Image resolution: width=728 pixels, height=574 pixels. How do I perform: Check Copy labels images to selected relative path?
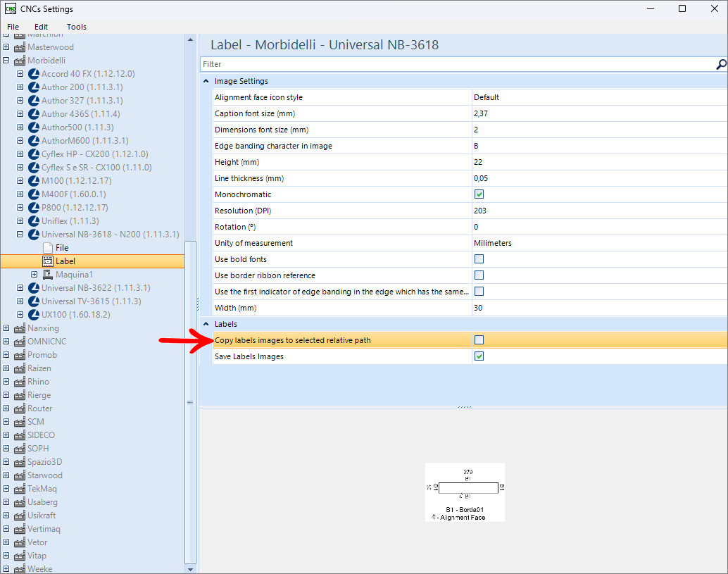point(479,340)
